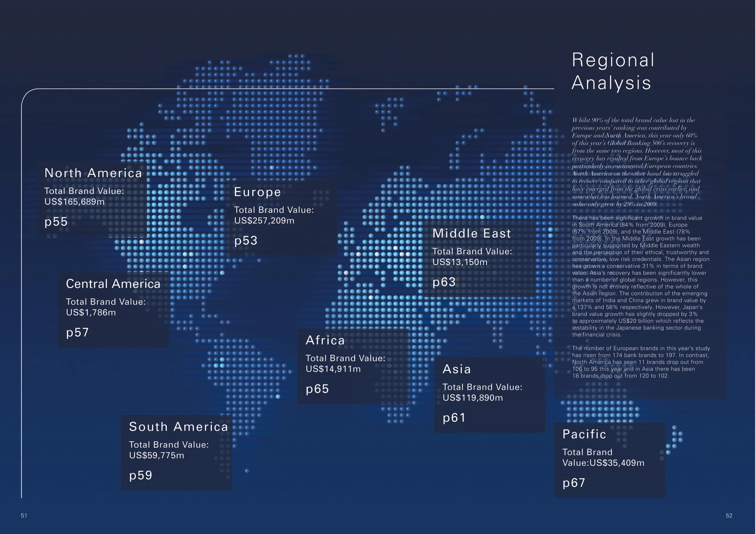
Task: Click page number '52' in footer
Action: click(729, 516)
